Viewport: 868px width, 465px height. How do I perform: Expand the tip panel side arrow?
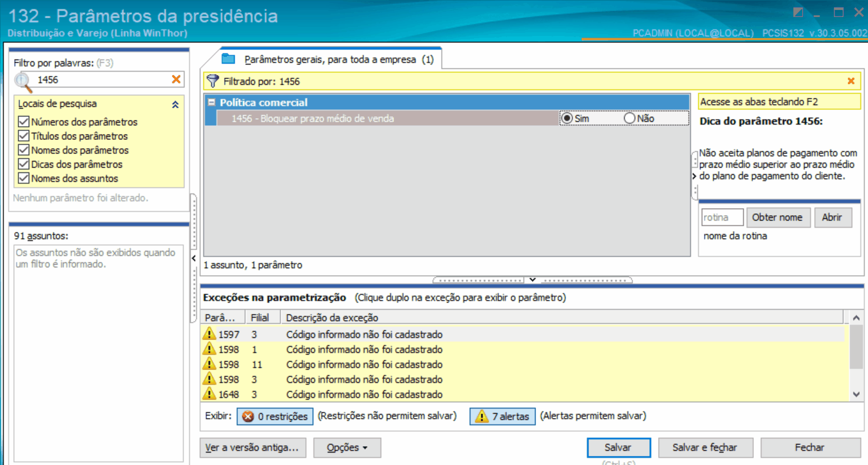point(695,176)
